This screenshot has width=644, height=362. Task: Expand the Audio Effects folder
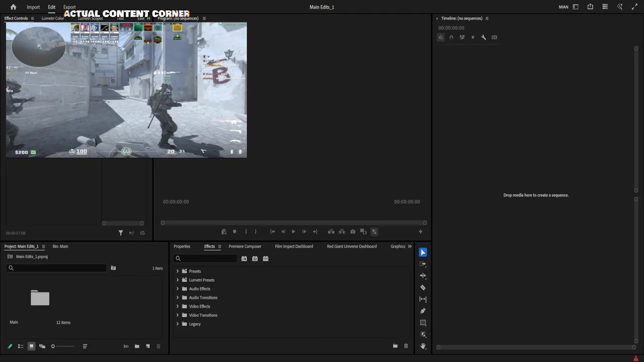click(177, 289)
